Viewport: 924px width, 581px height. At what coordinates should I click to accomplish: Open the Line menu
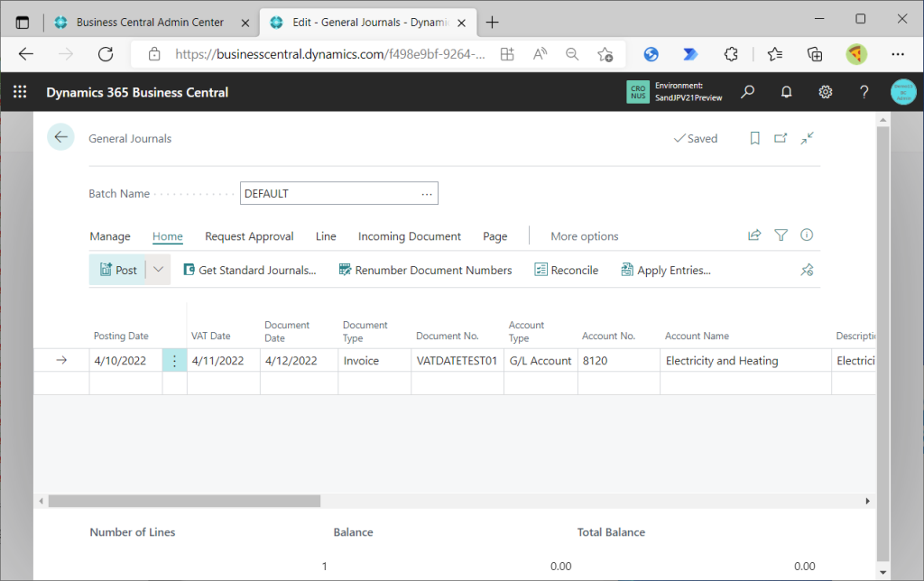[326, 236]
